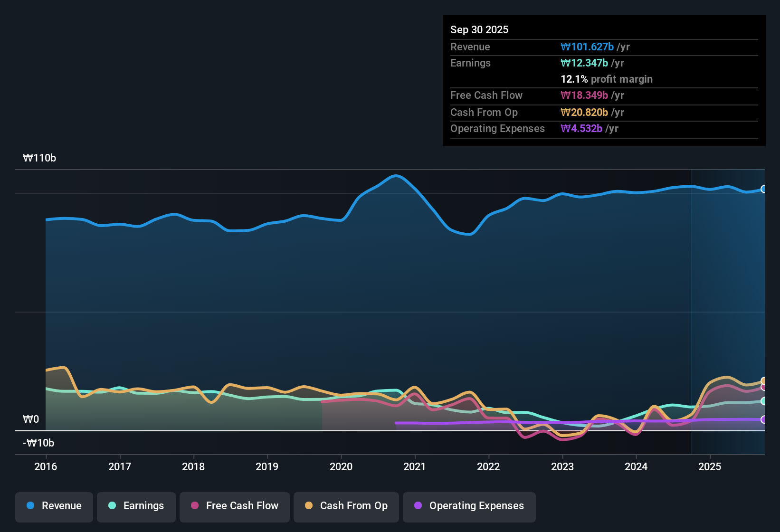This screenshot has height=532, width=780.
Task: Click the Free Cash Flow legend label
Action: click(x=242, y=506)
